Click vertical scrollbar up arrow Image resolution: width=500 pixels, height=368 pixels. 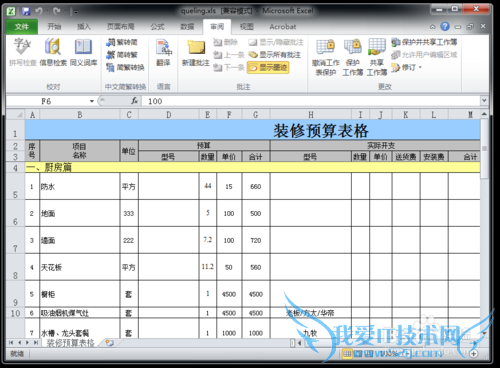coord(484,114)
